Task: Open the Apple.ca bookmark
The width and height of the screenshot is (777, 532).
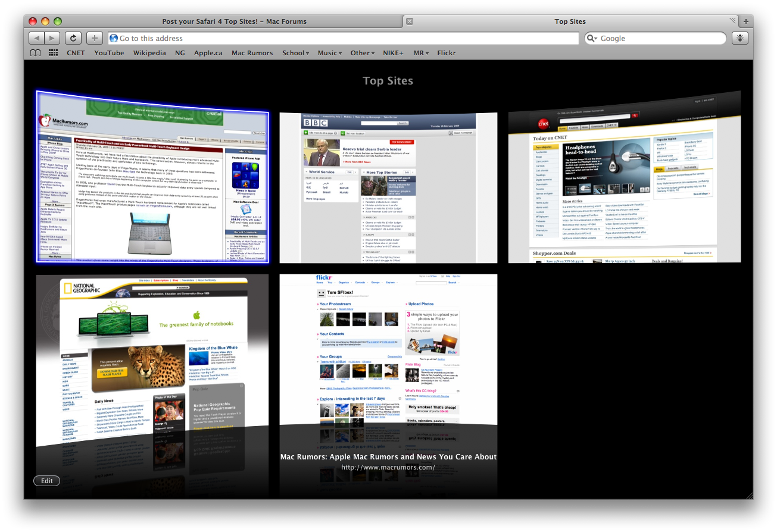Action: (x=208, y=53)
